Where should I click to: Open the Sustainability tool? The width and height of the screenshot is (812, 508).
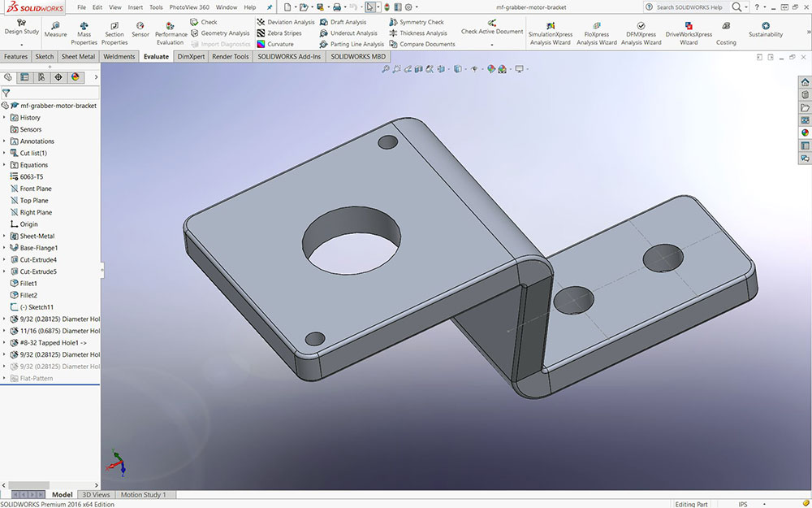[x=765, y=30]
